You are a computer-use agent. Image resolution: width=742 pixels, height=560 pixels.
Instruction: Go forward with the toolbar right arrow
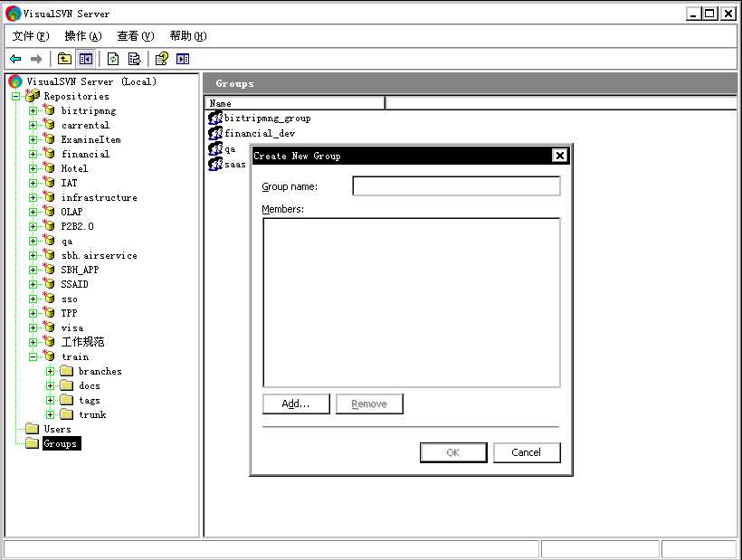point(36,59)
